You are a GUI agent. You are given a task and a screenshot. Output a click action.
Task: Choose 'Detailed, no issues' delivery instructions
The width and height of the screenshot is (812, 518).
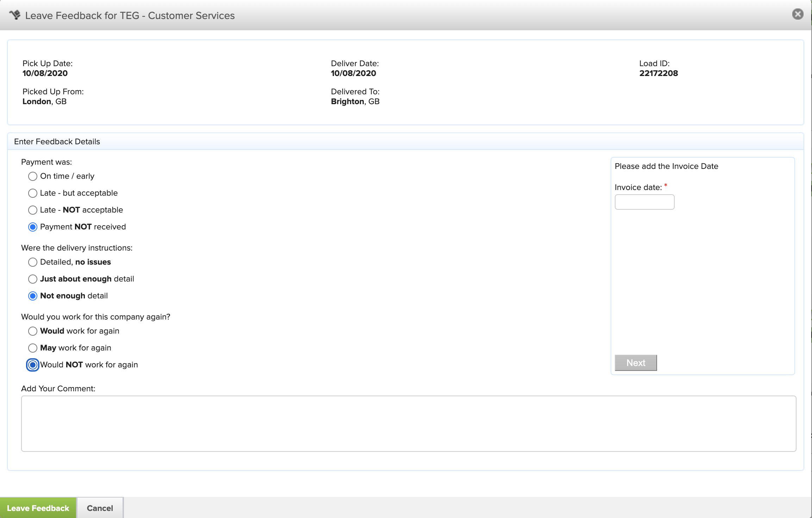(x=33, y=262)
